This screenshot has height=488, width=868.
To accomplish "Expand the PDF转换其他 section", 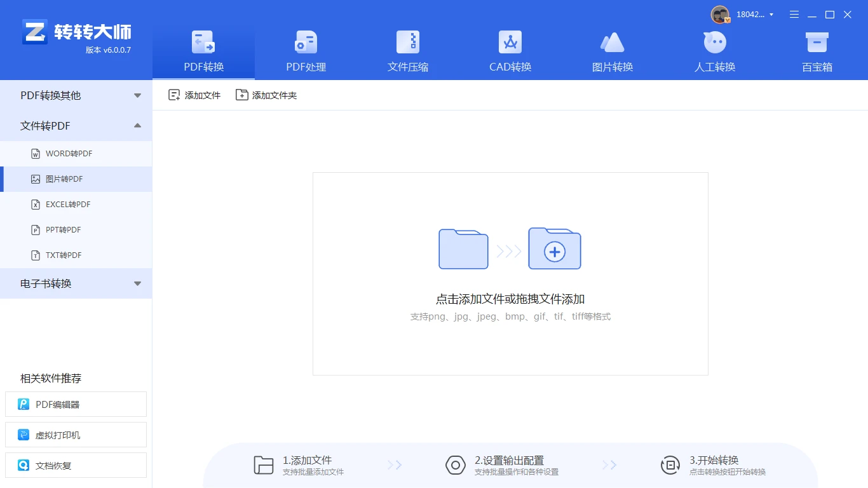I will point(76,95).
